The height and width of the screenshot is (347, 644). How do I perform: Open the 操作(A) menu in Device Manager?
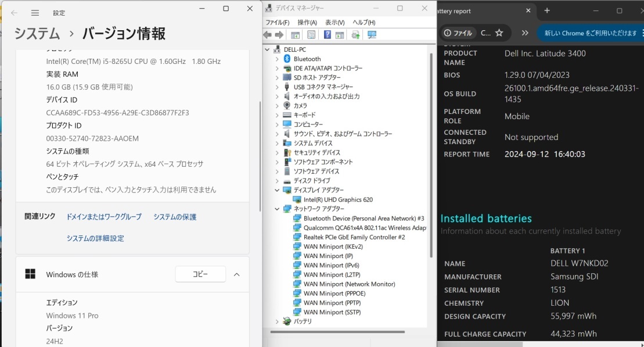[307, 22]
